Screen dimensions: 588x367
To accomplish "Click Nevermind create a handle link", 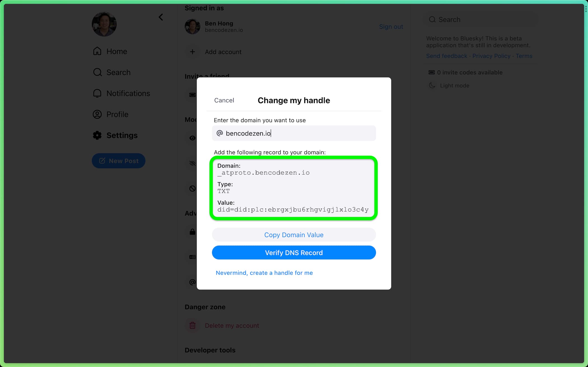I will (x=264, y=272).
